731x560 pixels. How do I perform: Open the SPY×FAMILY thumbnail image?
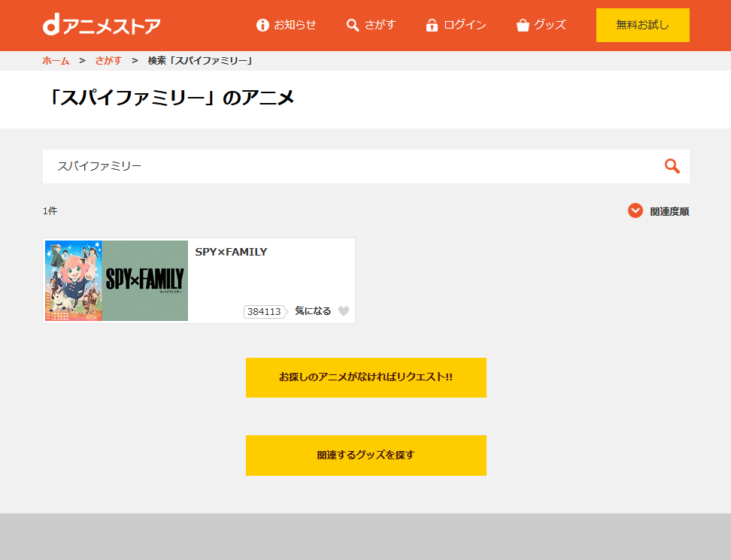coord(117,280)
